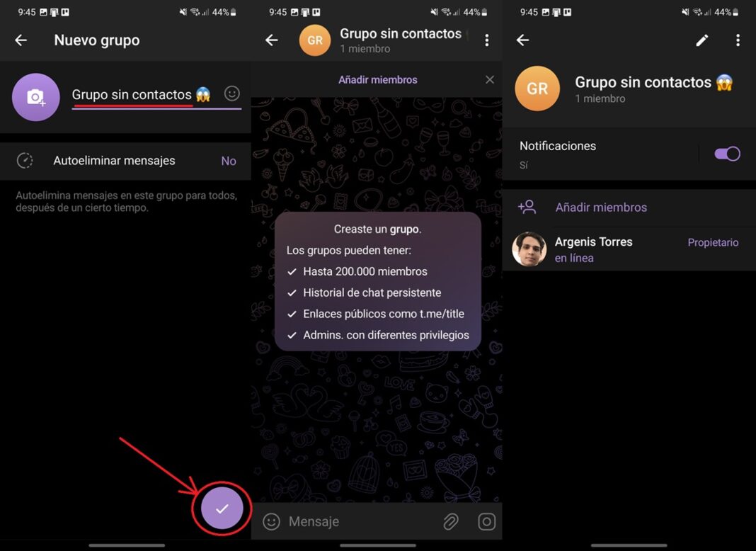
Task: Toggle the Notificaciones switch
Action: coord(727,154)
